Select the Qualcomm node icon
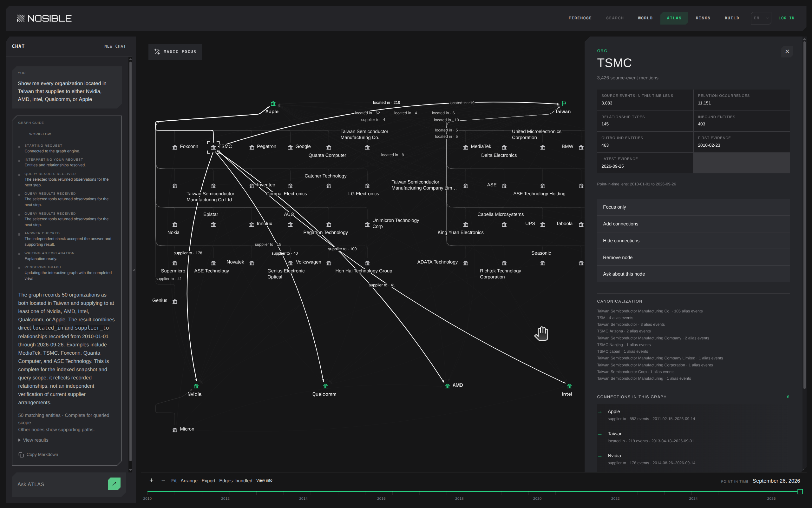 pos(325,386)
